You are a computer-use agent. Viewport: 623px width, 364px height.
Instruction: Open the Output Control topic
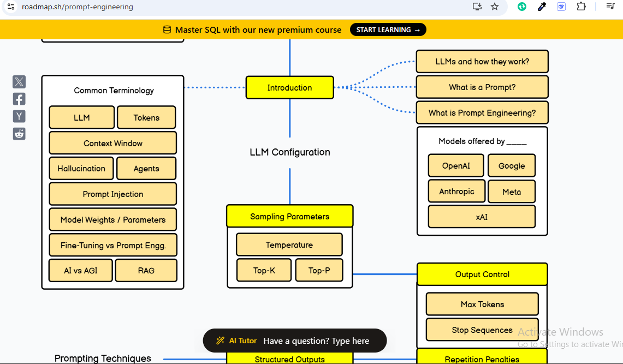pyautogui.click(x=482, y=275)
